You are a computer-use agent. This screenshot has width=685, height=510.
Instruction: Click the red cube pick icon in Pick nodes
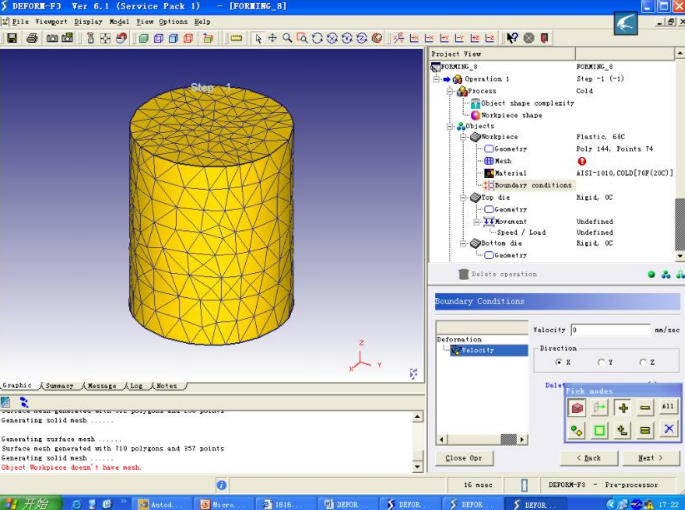(577, 408)
